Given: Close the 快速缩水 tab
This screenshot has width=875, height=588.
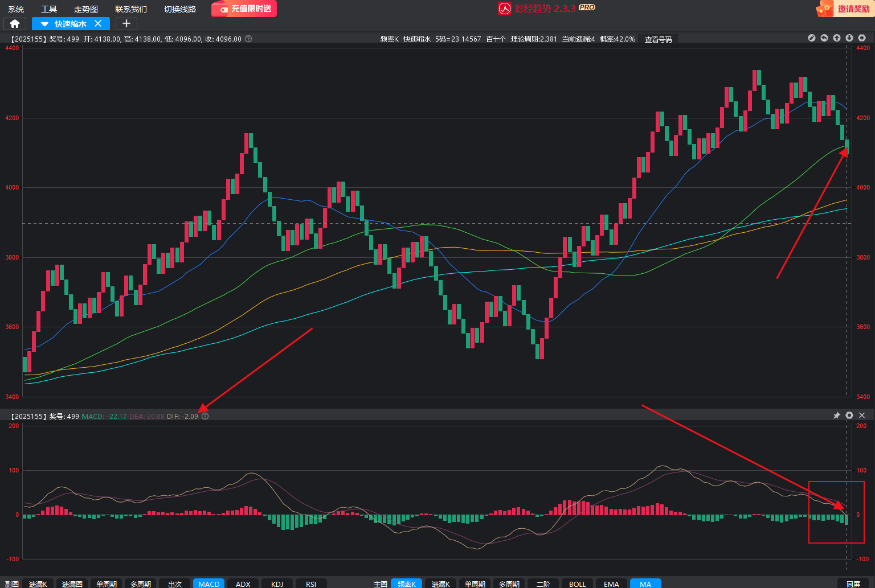Looking at the screenshot, I should pyautogui.click(x=98, y=23).
